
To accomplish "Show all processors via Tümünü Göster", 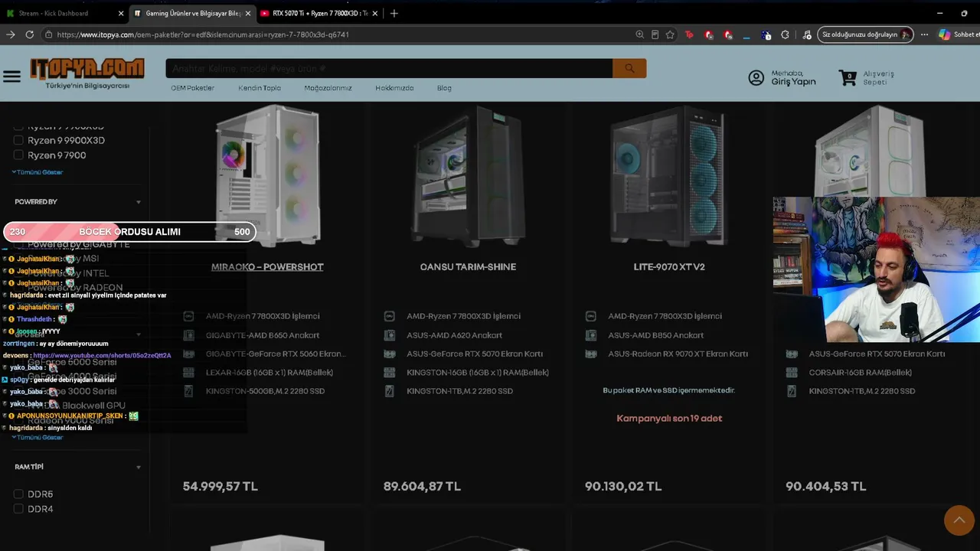I will (38, 172).
